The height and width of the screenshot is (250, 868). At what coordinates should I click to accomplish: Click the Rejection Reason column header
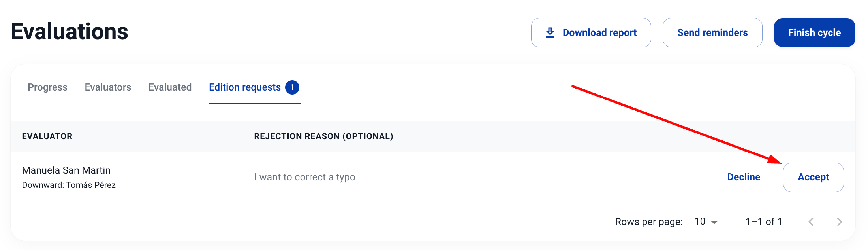[323, 136]
